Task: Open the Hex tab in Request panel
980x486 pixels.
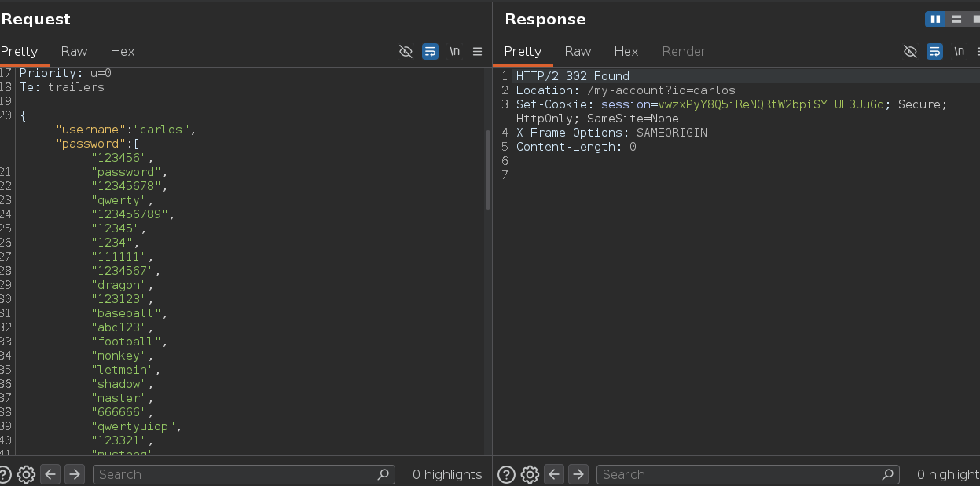Action: [x=123, y=51]
